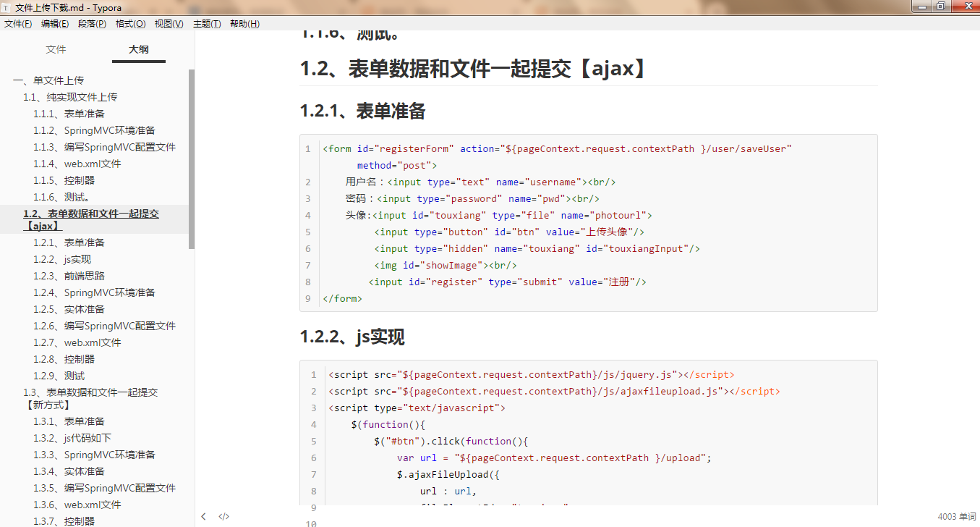Image resolution: width=980 pixels, height=527 pixels.
Task: Click the 用户名 input code line
Action: pyautogui.click(x=481, y=182)
